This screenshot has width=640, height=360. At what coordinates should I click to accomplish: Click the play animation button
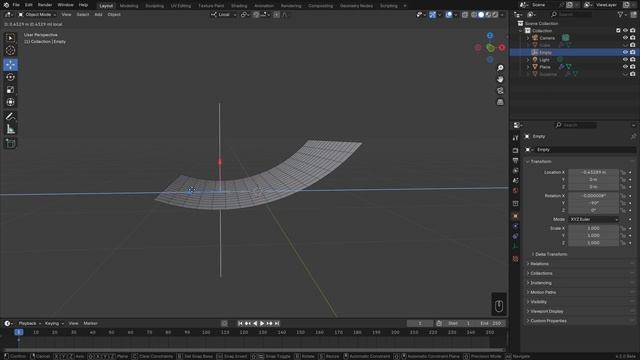(262, 324)
